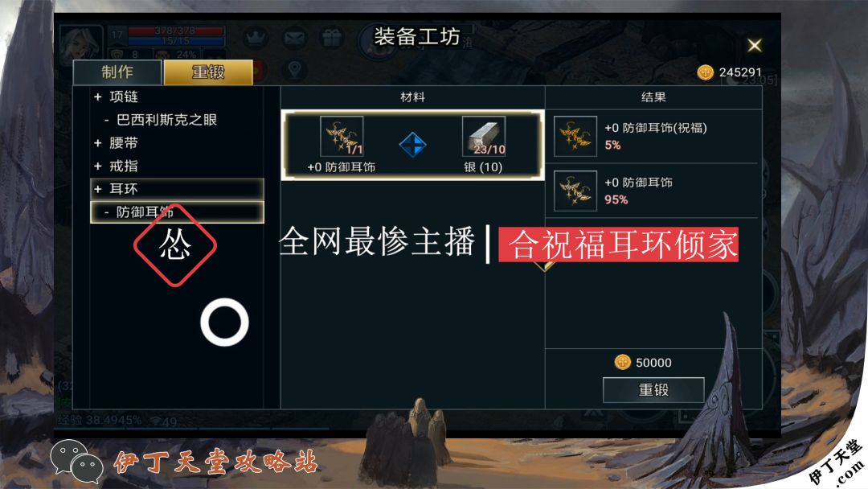This screenshot has height=489, width=868.
Task: Click the +0 防御耳饰 material item icon
Action: click(x=342, y=136)
